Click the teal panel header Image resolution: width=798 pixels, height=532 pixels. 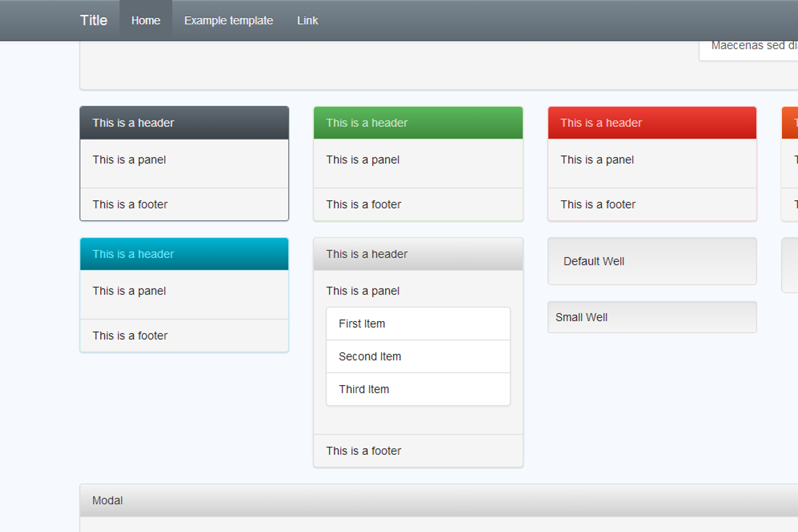tap(184, 253)
